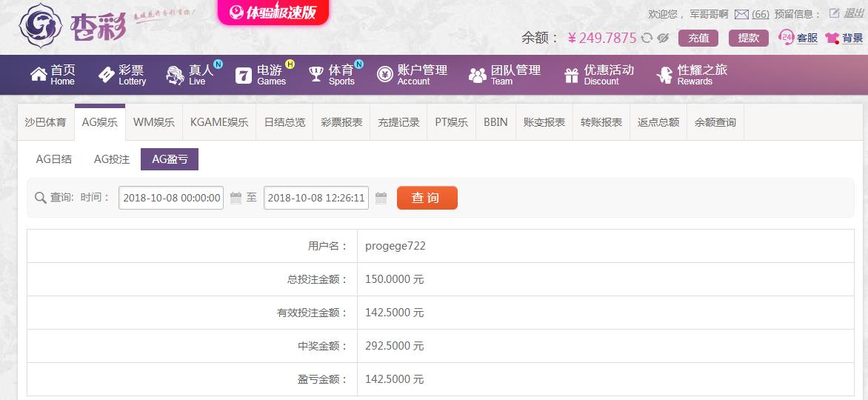Viewport: 868px width, 400px height.
Task: Open the 转账报表 tab
Action: (601, 122)
